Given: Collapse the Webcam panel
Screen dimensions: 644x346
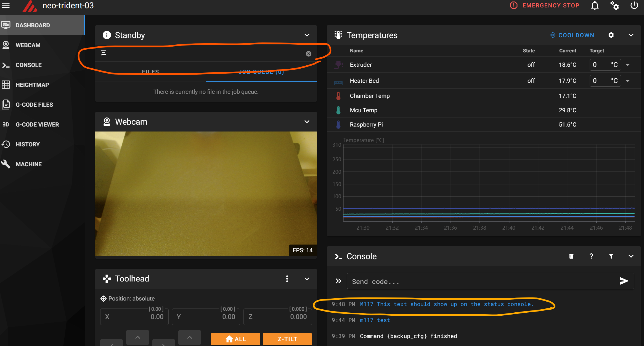Looking at the screenshot, I should pos(307,122).
